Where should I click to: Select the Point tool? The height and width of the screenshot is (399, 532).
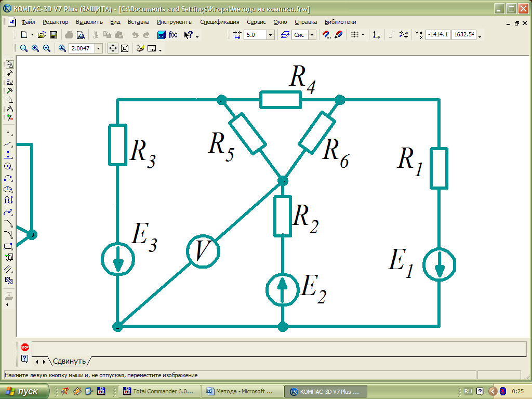8,132
